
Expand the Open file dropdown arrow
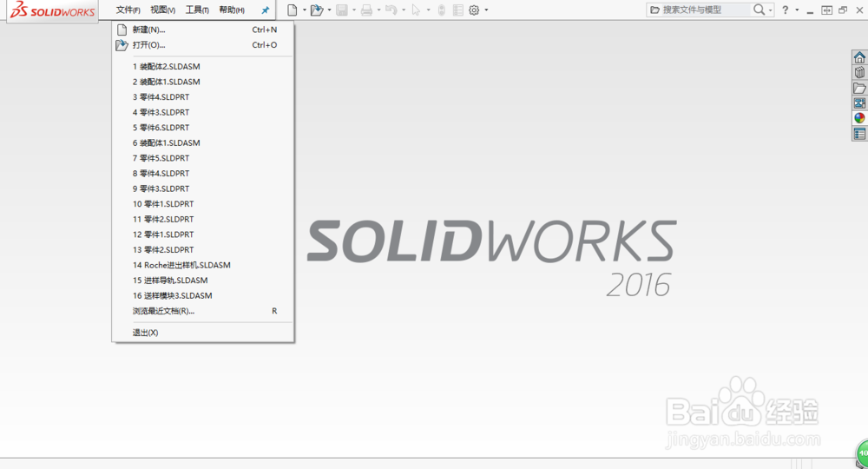(329, 10)
